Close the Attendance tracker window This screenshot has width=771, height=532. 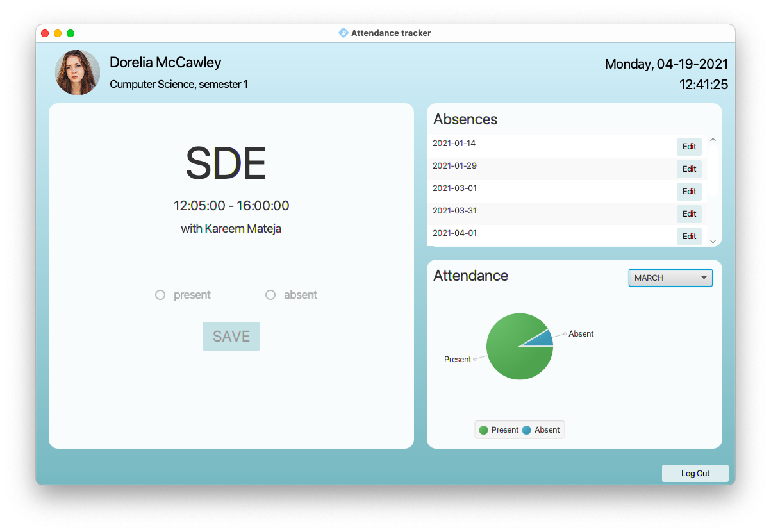45,33
